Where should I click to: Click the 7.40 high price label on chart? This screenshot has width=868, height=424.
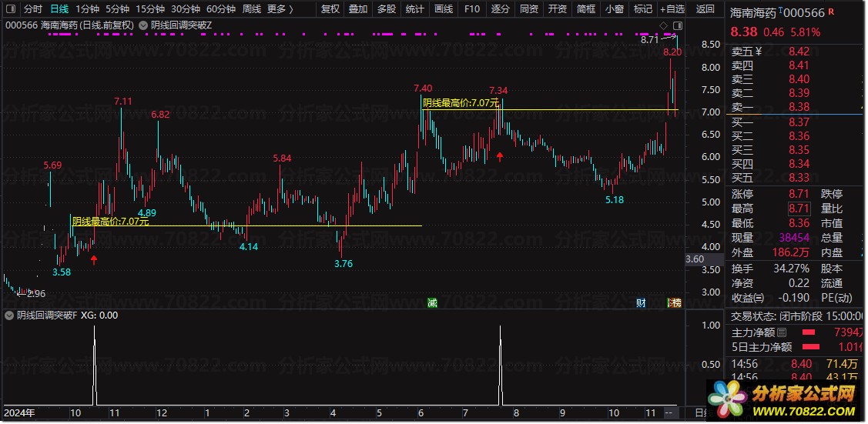click(x=423, y=88)
